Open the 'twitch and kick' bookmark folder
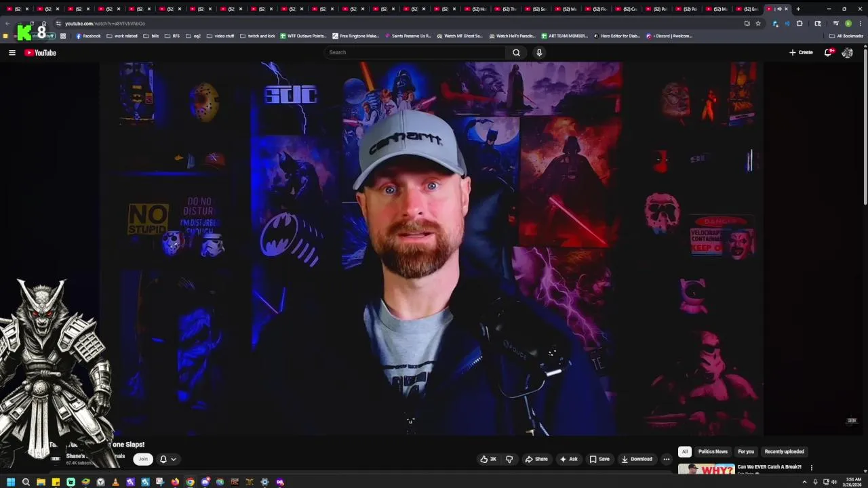The image size is (868, 488). pyautogui.click(x=258, y=36)
